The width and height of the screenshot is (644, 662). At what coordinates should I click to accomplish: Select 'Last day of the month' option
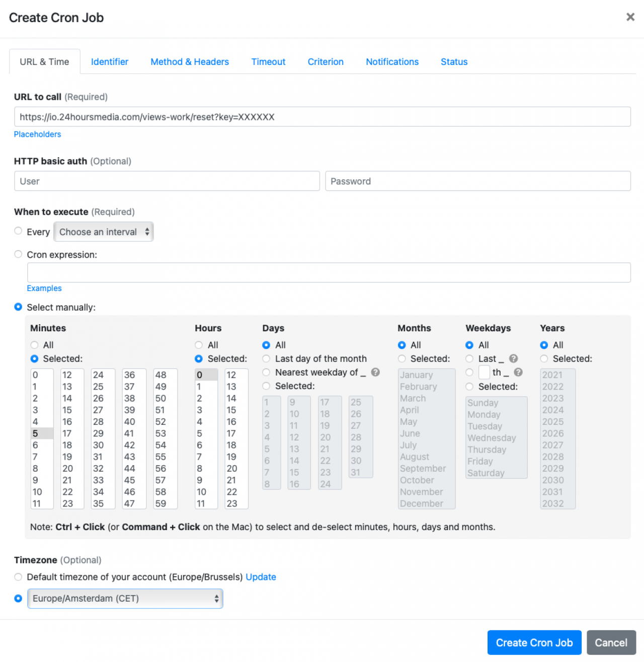[x=266, y=358]
